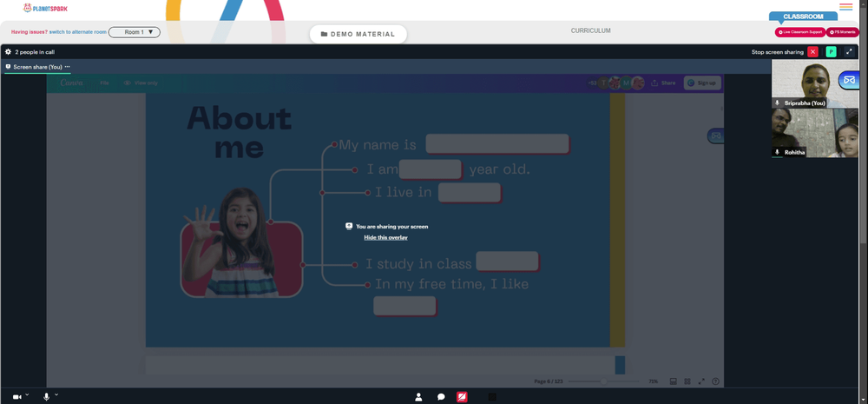
Task: Open Canva grid view icon
Action: click(687, 381)
